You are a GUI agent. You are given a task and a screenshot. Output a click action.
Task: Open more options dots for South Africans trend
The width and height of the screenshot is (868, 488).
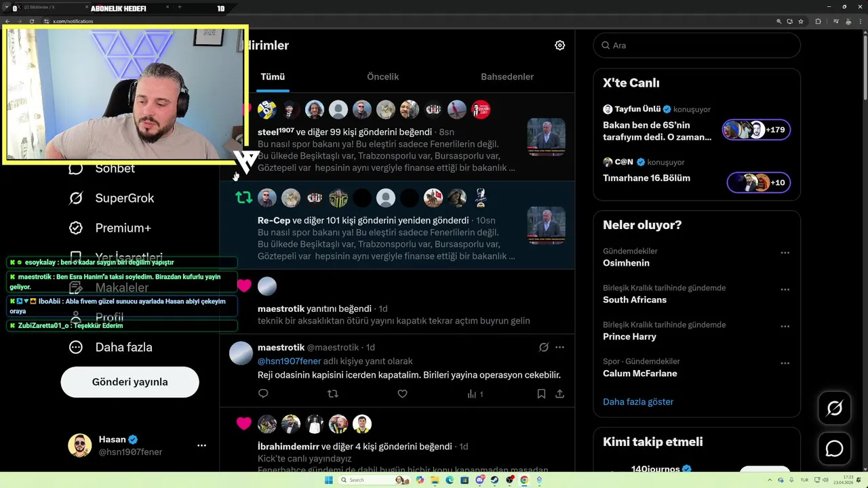(x=785, y=289)
